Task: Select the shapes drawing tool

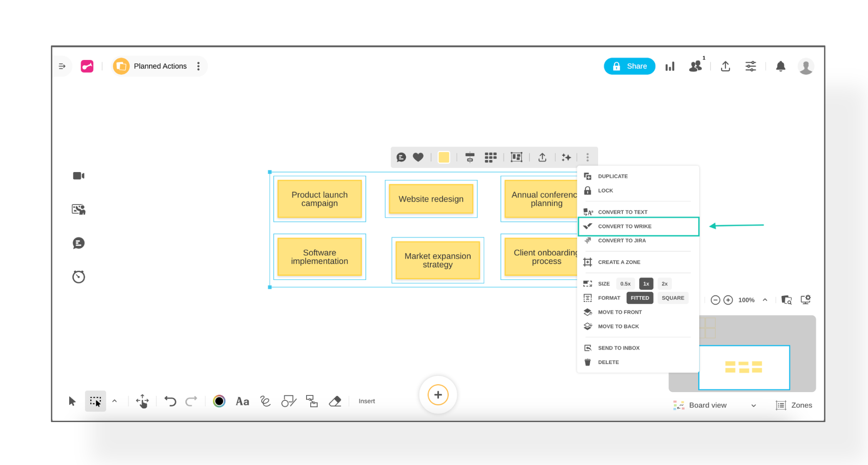Action: (289, 401)
